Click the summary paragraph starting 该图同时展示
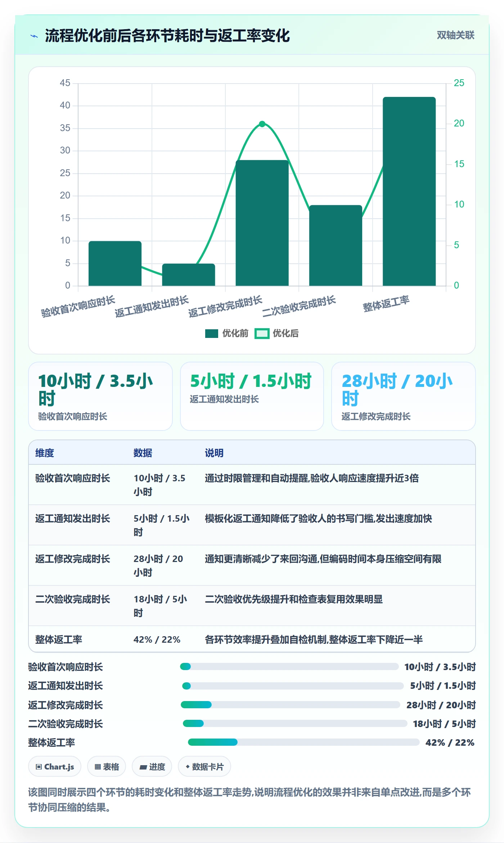This screenshot has height=843, width=504. [x=249, y=799]
